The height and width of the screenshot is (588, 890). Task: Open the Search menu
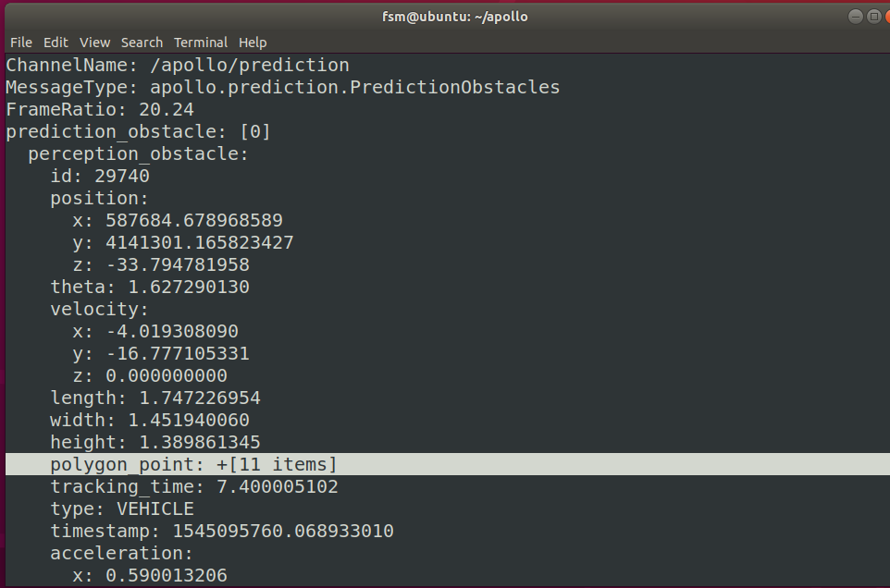point(142,43)
